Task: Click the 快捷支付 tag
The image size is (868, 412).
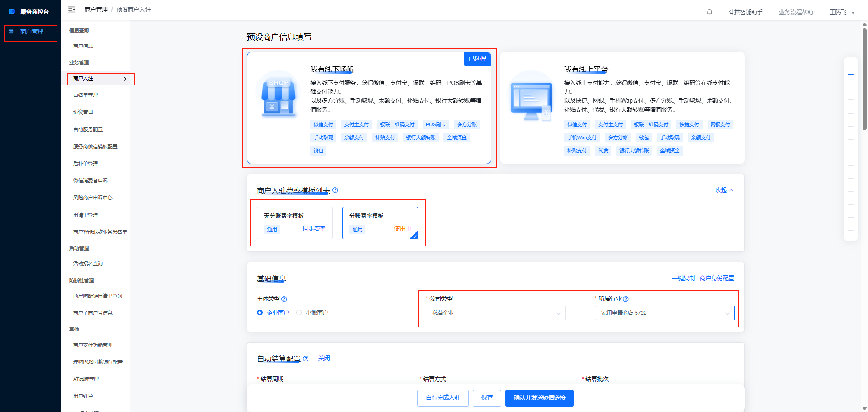Action: click(x=689, y=124)
